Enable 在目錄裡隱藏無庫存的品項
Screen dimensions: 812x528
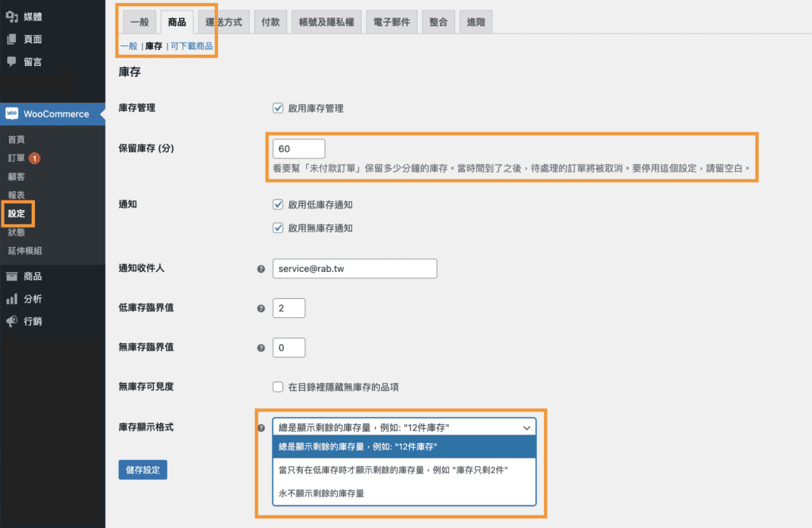pos(278,387)
